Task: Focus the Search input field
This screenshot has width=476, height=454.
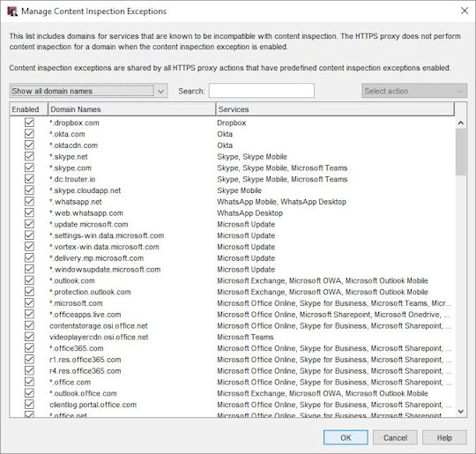Action: (262, 91)
